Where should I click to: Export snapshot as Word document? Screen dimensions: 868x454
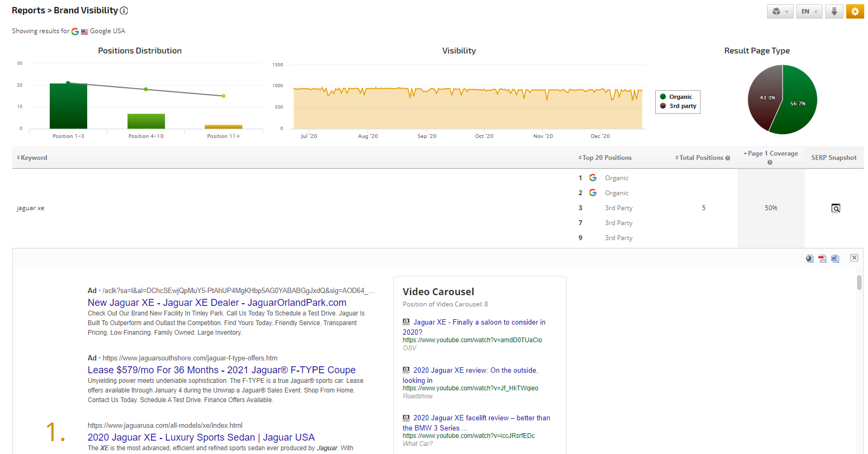coord(835,259)
